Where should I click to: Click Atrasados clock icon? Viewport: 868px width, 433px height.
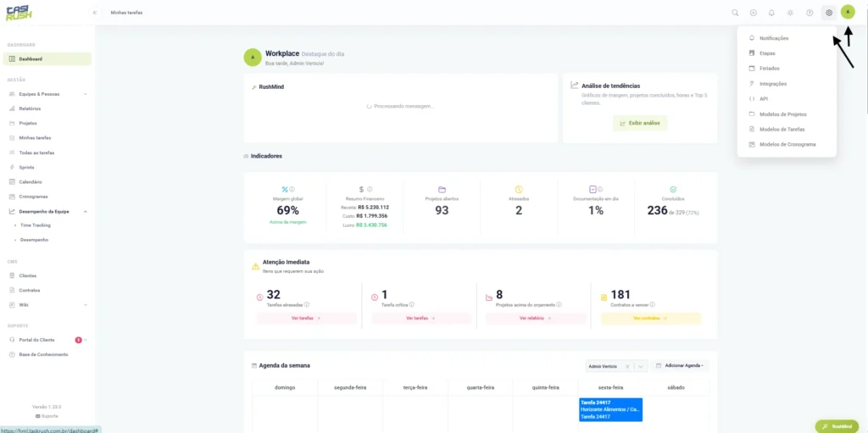coord(519,189)
